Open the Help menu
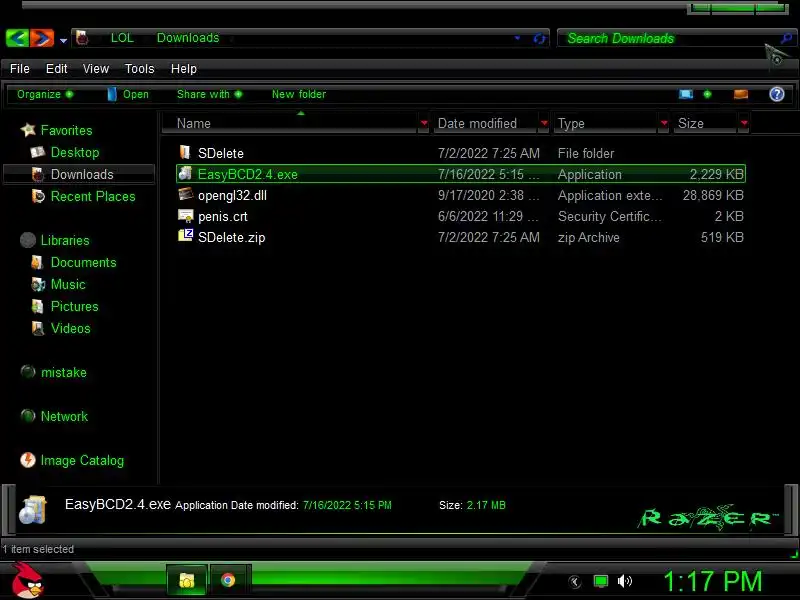Image resolution: width=800 pixels, height=600 pixels. tap(184, 68)
